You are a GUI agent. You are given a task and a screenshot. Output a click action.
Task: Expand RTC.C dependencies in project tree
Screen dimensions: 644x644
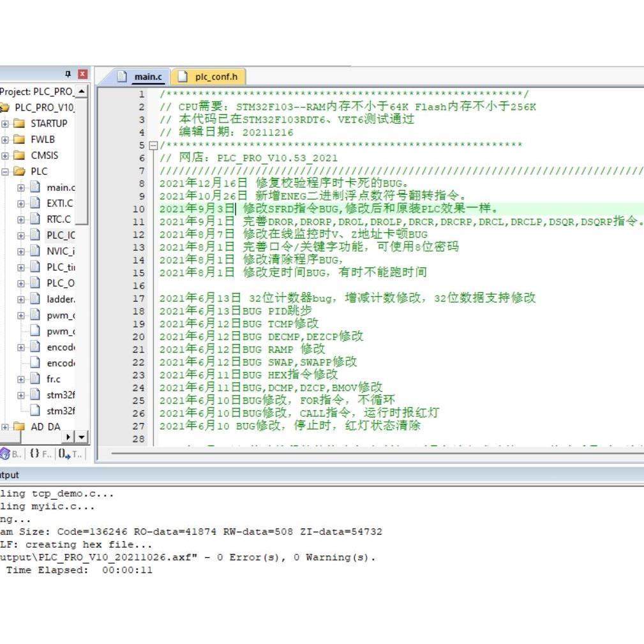click(x=21, y=220)
